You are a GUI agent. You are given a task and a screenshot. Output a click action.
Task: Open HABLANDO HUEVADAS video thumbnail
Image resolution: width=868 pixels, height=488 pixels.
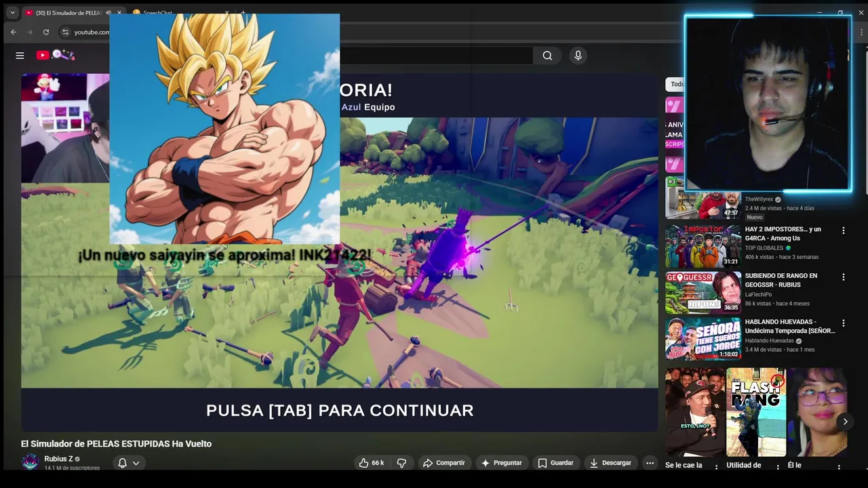pyautogui.click(x=703, y=339)
